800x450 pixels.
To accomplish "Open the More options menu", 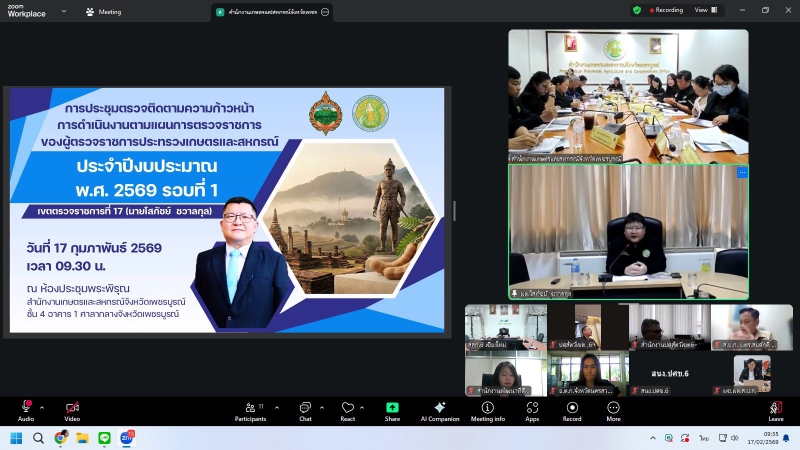I will [613, 408].
